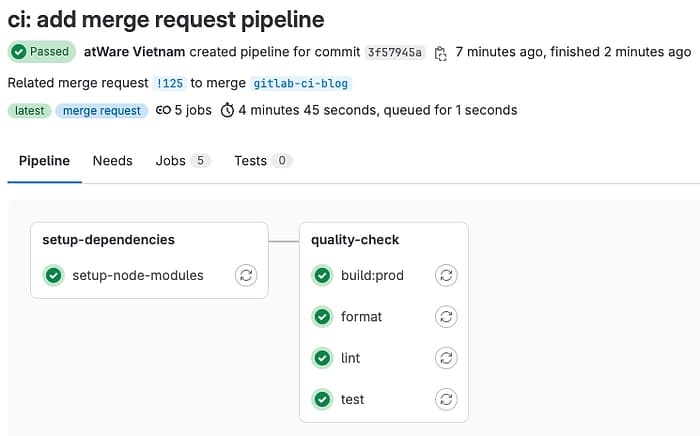This screenshot has width=700, height=436.
Task: Click the Passed status badge
Action: (41, 51)
